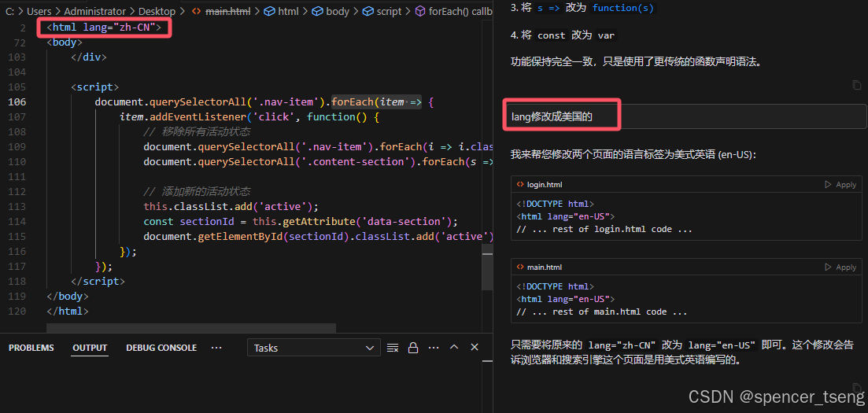Jump to sticky line <body> at line 72
This screenshot has height=413, width=868.
click(65, 42)
